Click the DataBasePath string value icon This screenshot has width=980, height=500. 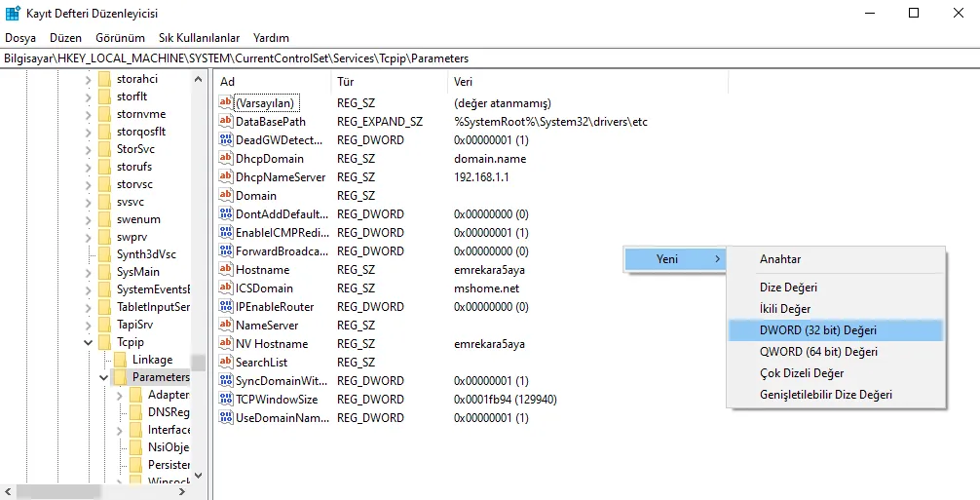226,122
